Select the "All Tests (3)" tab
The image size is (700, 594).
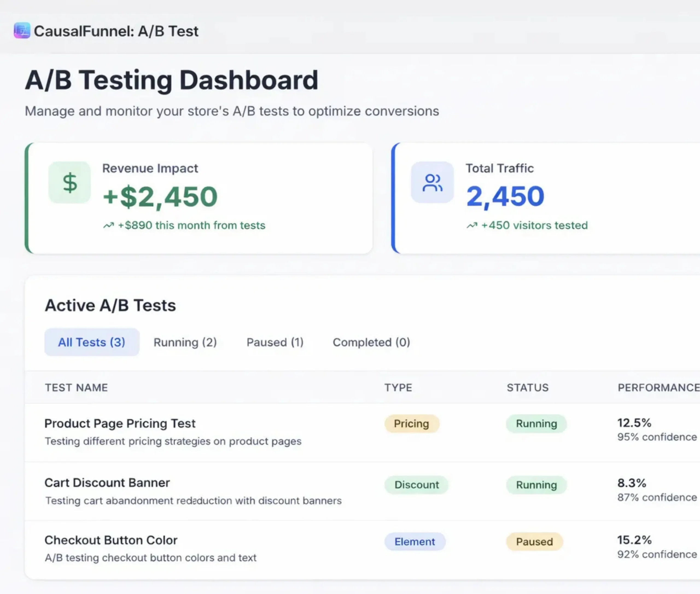(92, 342)
